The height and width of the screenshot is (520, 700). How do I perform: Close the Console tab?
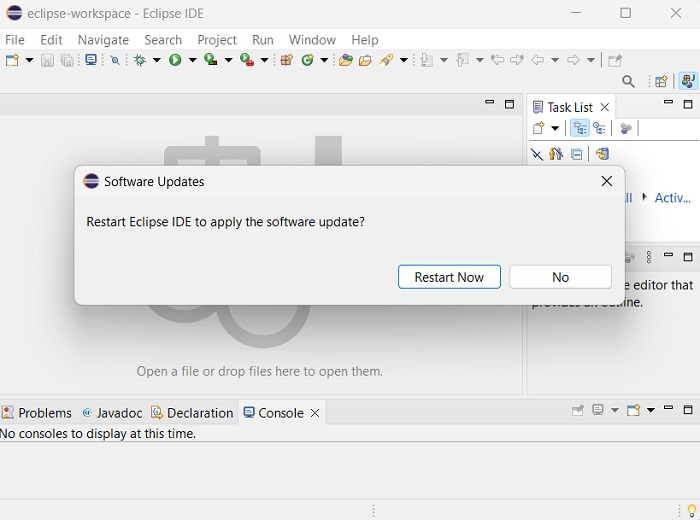(315, 413)
